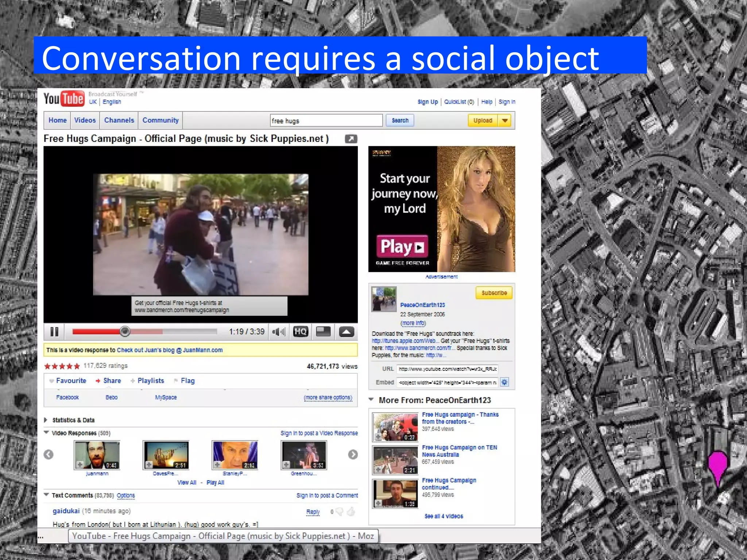Collapse the Video Responses section
Image resolution: width=747 pixels, height=560 pixels.
click(46, 433)
